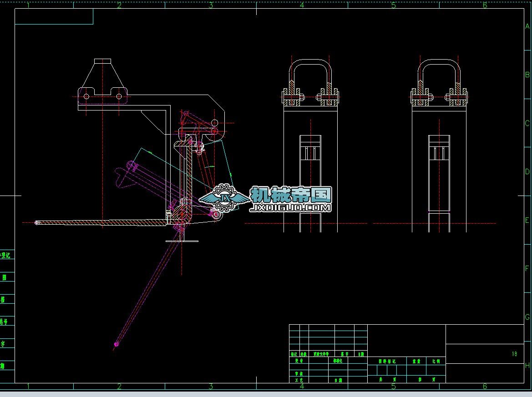The width and height of the screenshot is (532, 397).
Task: Click 日期 label right of 签字
Action: 361,354
